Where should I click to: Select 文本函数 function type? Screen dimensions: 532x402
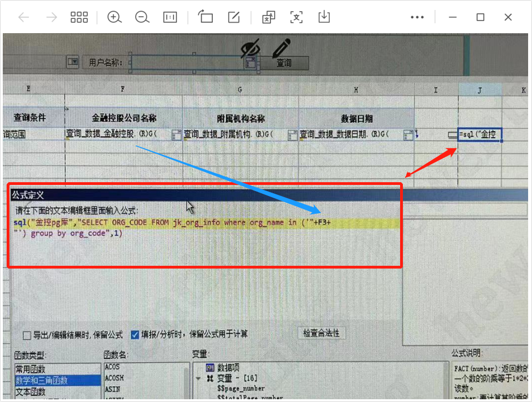58,392
